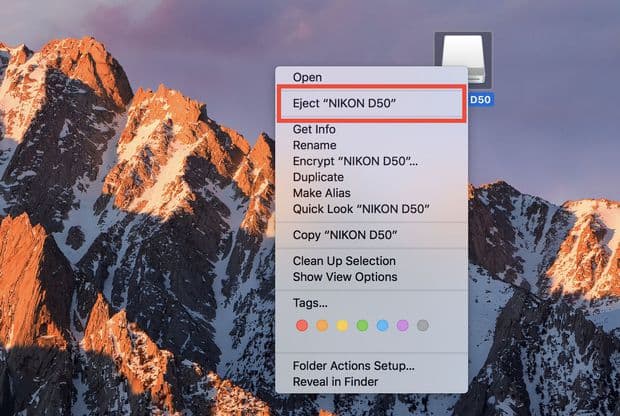Image resolution: width=620 pixels, height=416 pixels.
Task: Choose Open from the context menu
Action: pos(307,77)
